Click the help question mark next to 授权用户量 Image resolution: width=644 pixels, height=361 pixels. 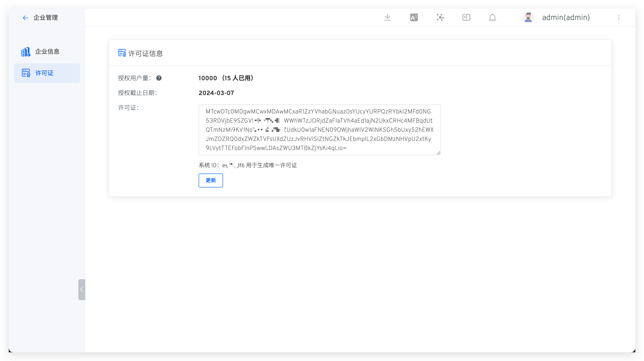(159, 78)
